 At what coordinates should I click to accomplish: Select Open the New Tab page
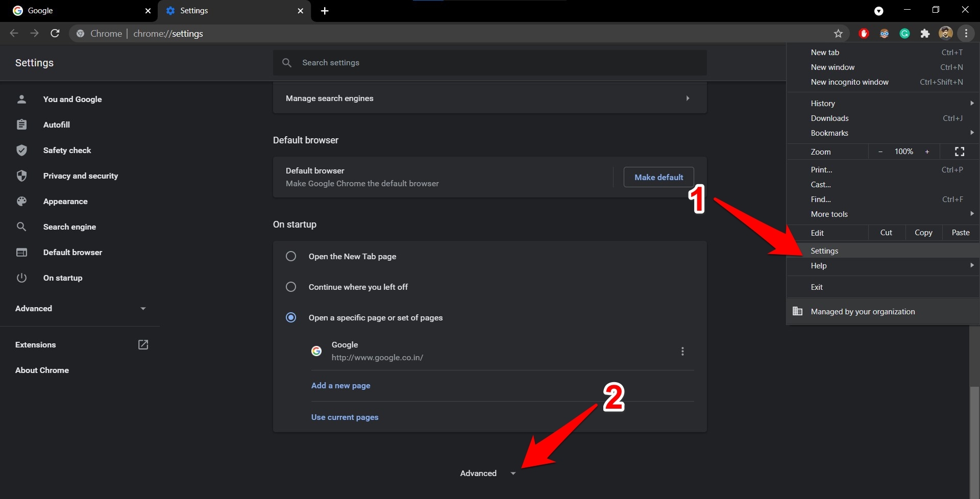[x=291, y=256]
